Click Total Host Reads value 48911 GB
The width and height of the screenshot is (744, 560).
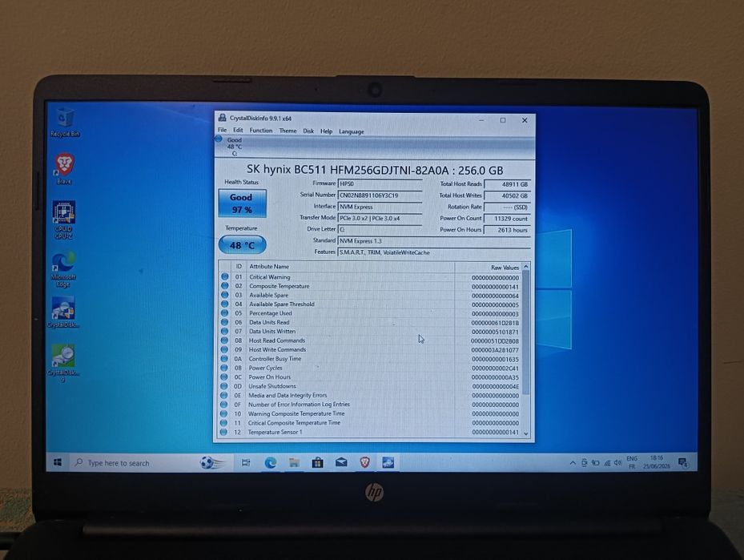click(x=507, y=184)
